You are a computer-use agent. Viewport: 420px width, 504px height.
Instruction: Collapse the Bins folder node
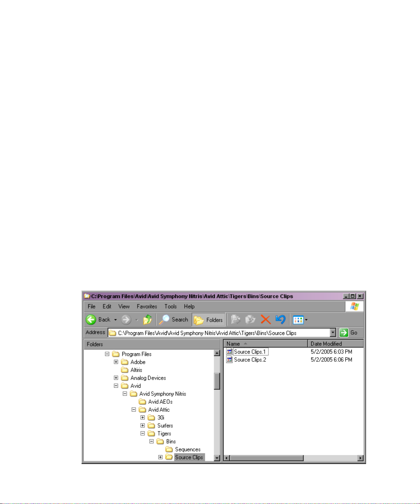(x=152, y=441)
